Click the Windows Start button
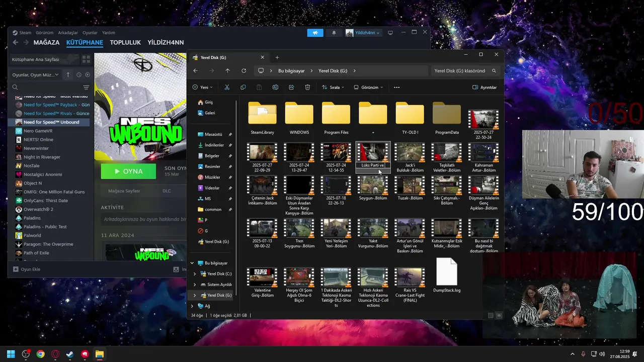The width and height of the screenshot is (644, 362). (x=11, y=354)
